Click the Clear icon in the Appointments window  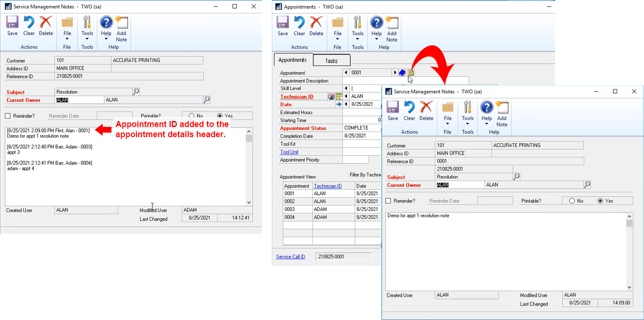pyautogui.click(x=299, y=26)
